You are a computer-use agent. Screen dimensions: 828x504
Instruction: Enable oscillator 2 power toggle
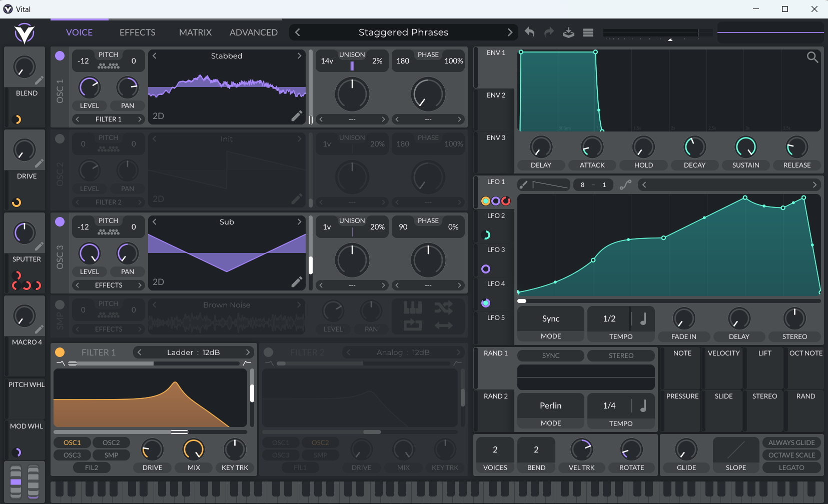pos(60,138)
